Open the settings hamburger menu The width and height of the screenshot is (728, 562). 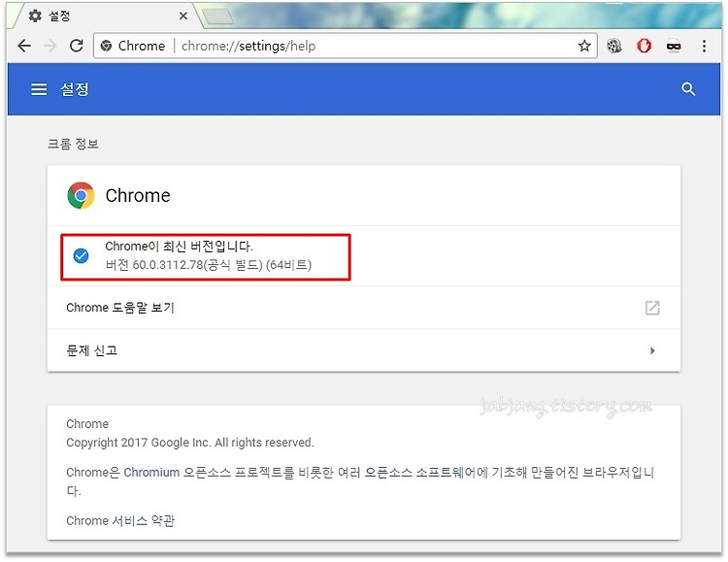[39, 89]
